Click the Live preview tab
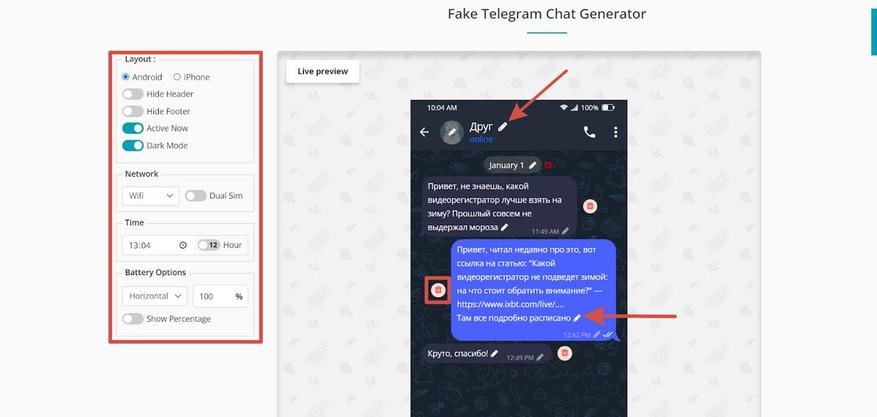Viewport: 877px width, 417px height. tap(323, 71)
